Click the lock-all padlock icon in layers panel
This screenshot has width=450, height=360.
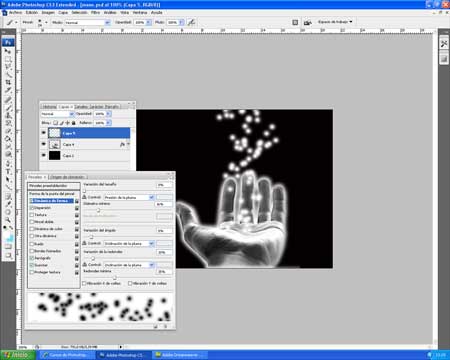74,123
